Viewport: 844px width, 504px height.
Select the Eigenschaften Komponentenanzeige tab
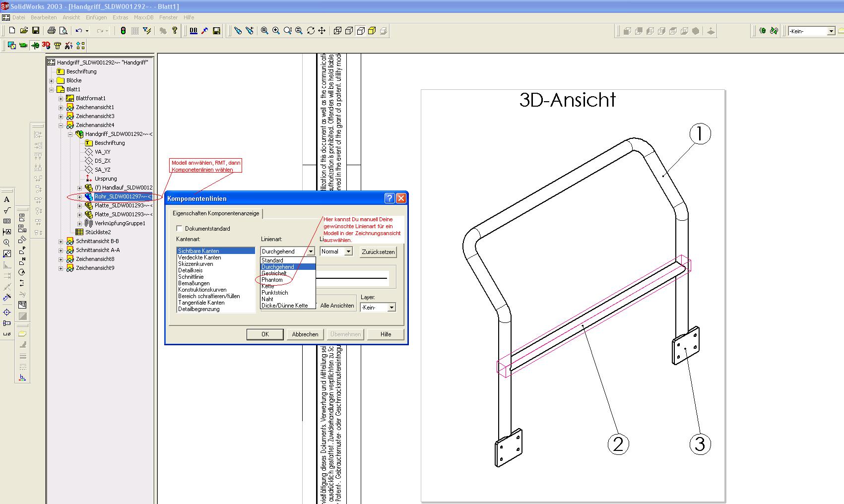[216, 213]
